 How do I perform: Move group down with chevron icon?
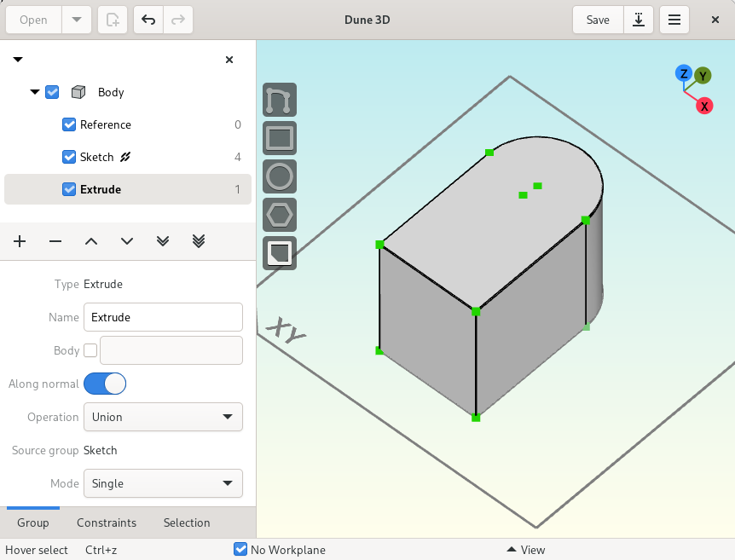pos(127,241)
